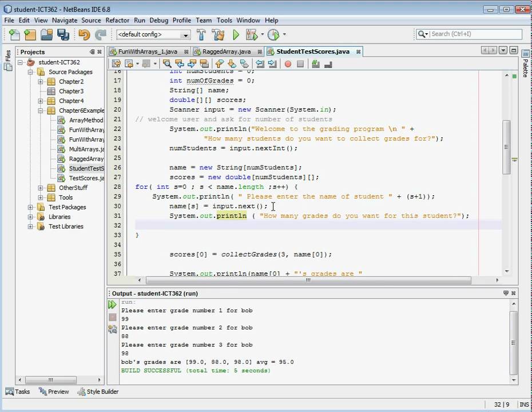
Task: Click the New Project icon
Action: [x=30, y=34]
